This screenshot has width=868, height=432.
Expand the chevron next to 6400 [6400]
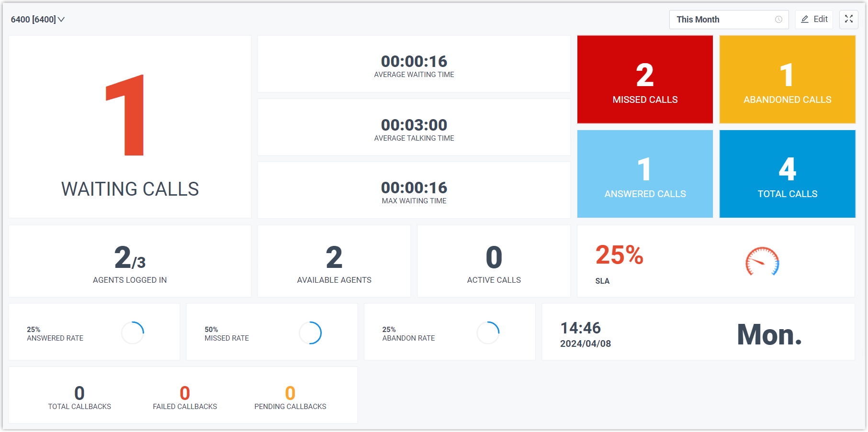pyautogui.click(x=62, y=20)
